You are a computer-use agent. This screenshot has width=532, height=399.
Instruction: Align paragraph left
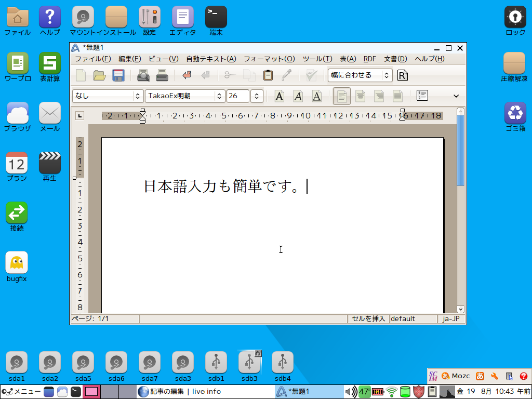click(x=342, y=96)
